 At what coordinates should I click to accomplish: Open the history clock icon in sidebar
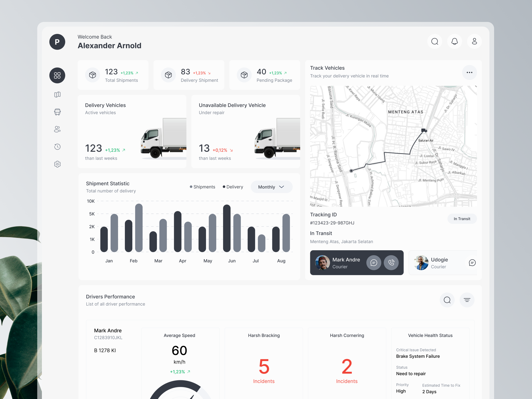pyautogui.click(x=57, y=147)
